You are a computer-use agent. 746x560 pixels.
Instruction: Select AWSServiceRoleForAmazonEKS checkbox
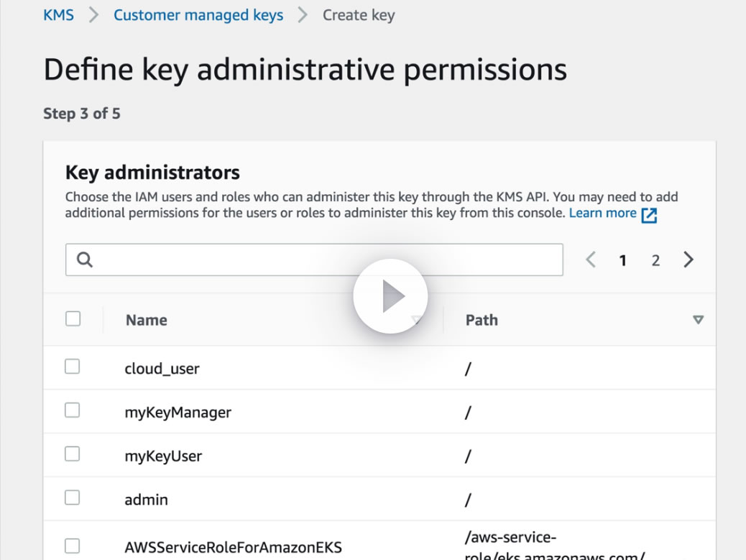[73, 546]
